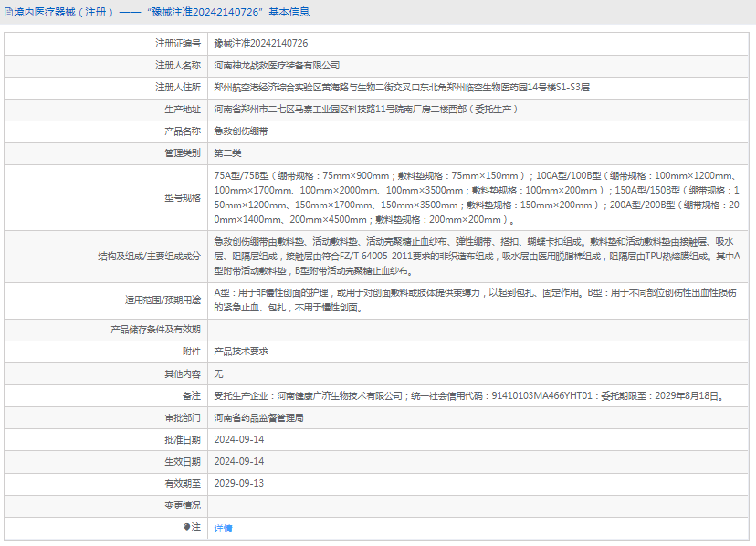Click the 生产地址 value text

(x=366, y=110)
